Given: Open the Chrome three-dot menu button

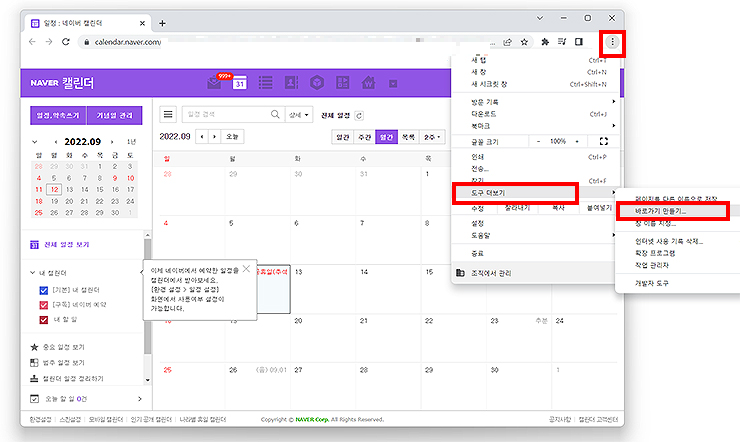Looking at the screenshot, I should (612, 42).
